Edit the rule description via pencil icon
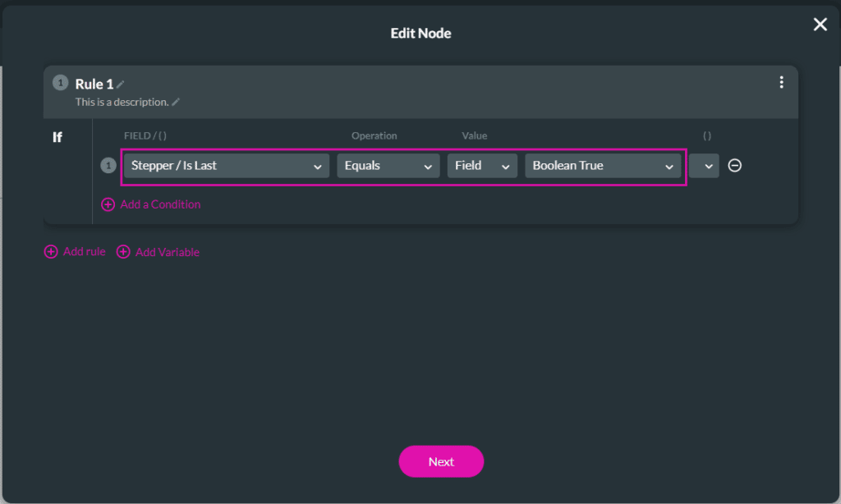841x504 pixels. (x=176, y=103)
